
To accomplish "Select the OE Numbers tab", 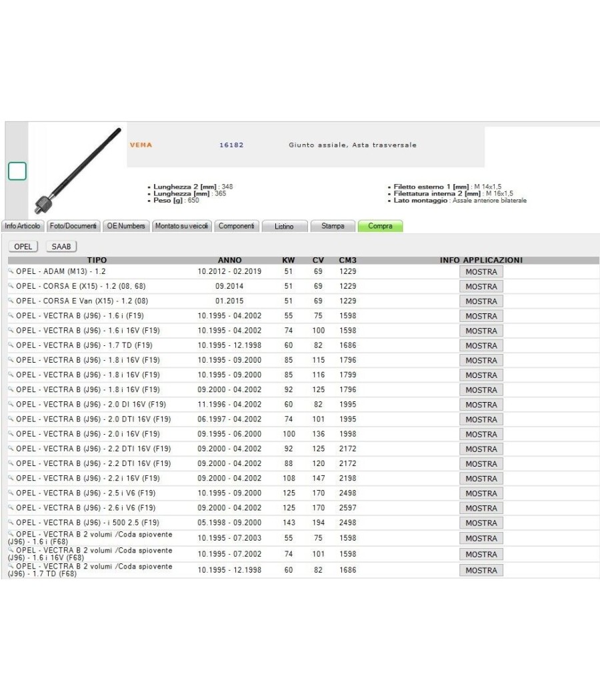I will click(126, 226).
